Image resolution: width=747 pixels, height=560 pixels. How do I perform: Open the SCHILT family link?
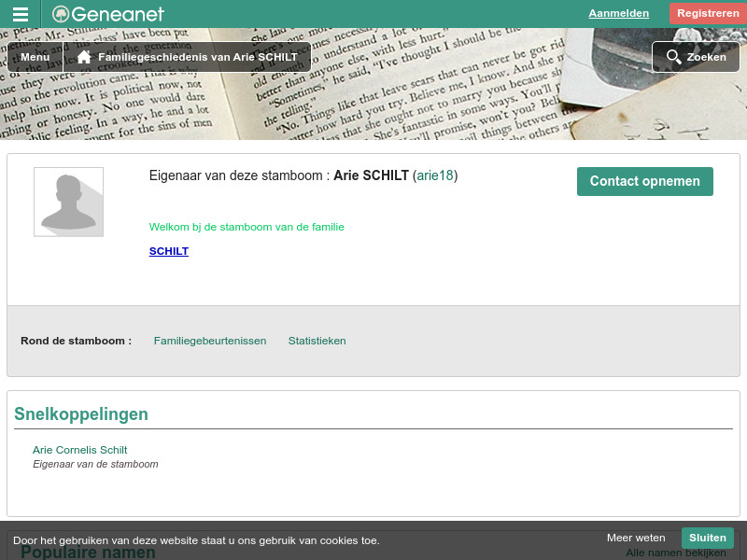tap(168, 250)
